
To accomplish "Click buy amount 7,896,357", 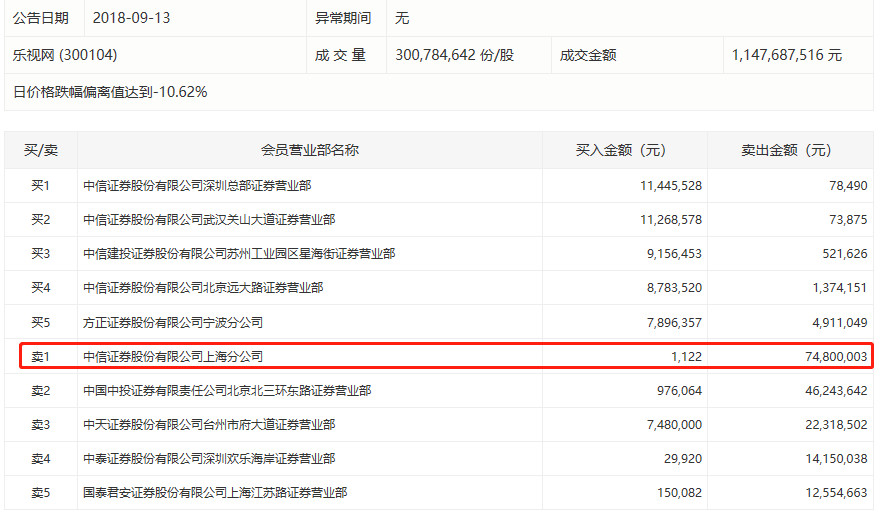I will pos(674,323).
